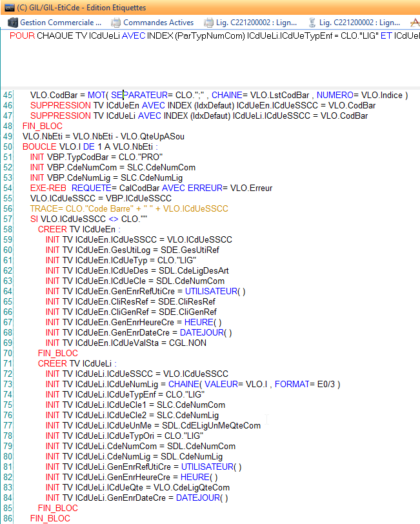Click line number 50 in the gutter
Screen dimensions: 420x524
pyautogui.click(x=8, y=146)
